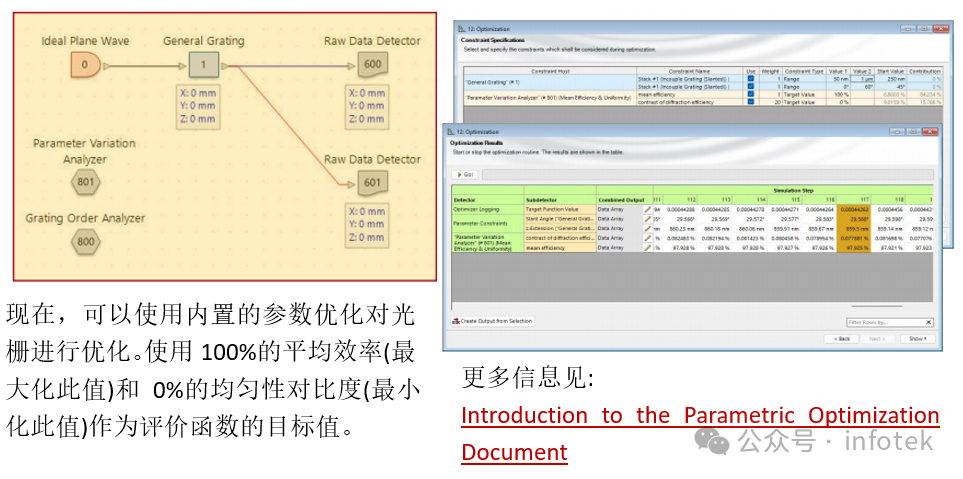963x479 pixels.
Task: Click the output arrow of Ideal Plane Wave node
Action: click(106, 65)
